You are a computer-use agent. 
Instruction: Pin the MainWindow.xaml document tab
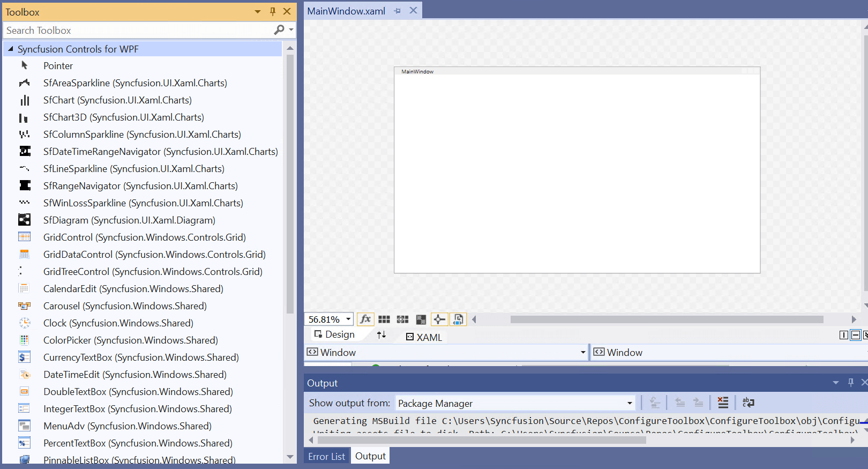[397, 11]
